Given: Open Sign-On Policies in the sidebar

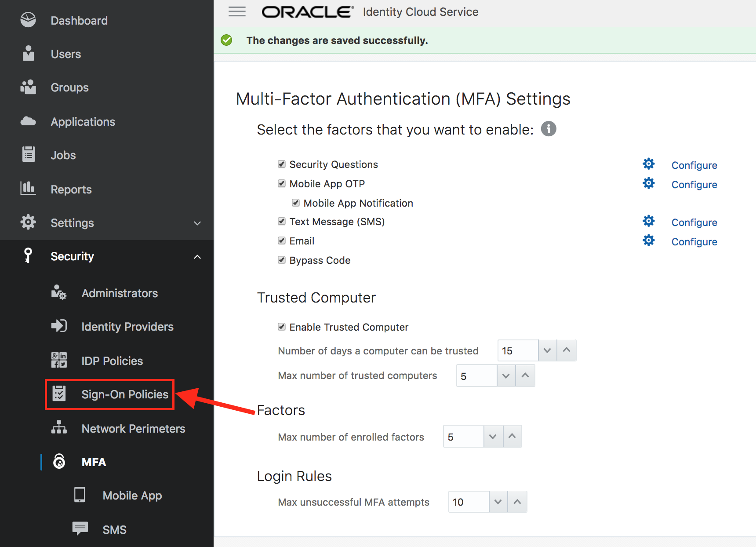Looking at the screenshot, I should tap(110, 394).
